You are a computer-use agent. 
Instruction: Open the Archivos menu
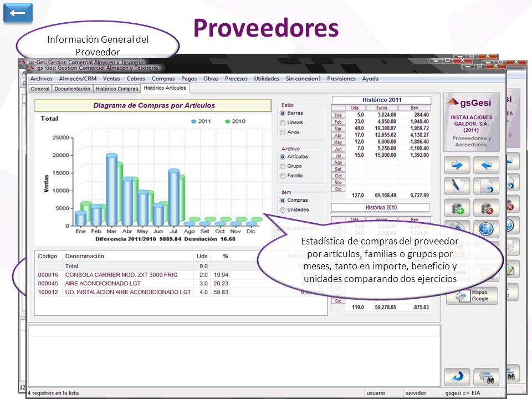[41, 79]
